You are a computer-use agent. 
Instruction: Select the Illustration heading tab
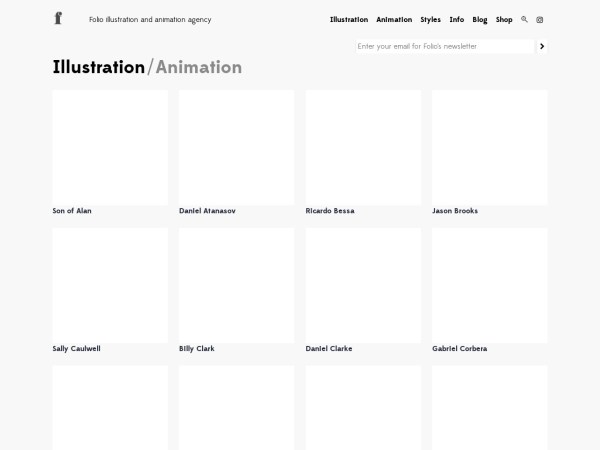pos(98,68)
